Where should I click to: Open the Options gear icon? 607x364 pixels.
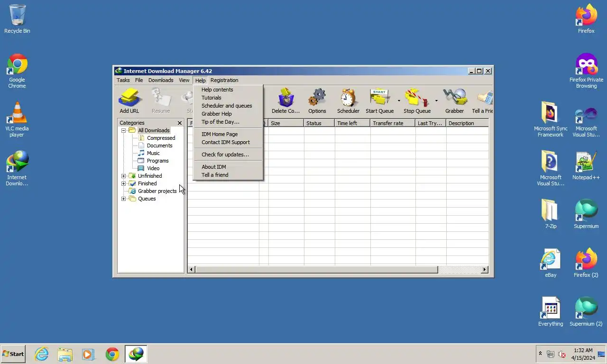[x=317, y=100]
